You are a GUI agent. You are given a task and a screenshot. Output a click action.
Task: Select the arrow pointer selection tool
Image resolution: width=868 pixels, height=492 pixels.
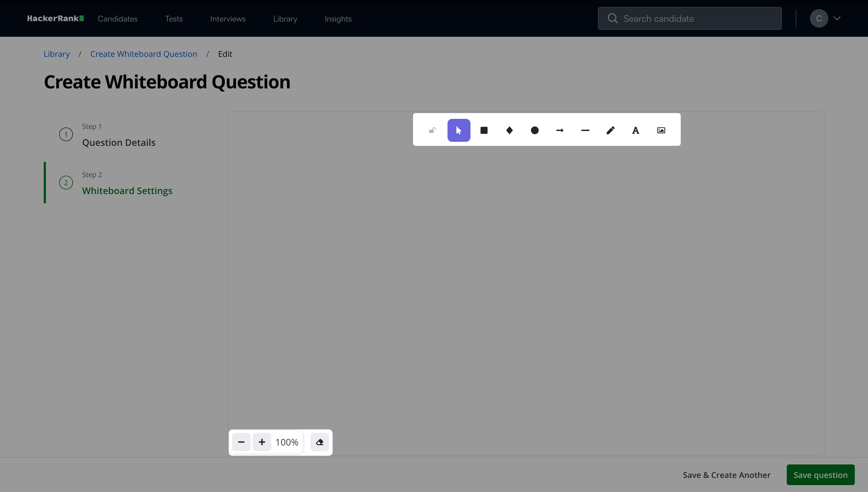point(458,130)
